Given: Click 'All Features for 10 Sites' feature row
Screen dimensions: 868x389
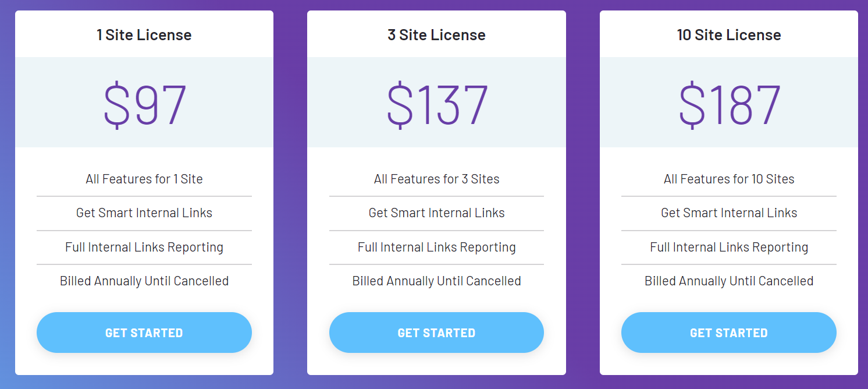Looking at the screenshot, I should [728, 179].
